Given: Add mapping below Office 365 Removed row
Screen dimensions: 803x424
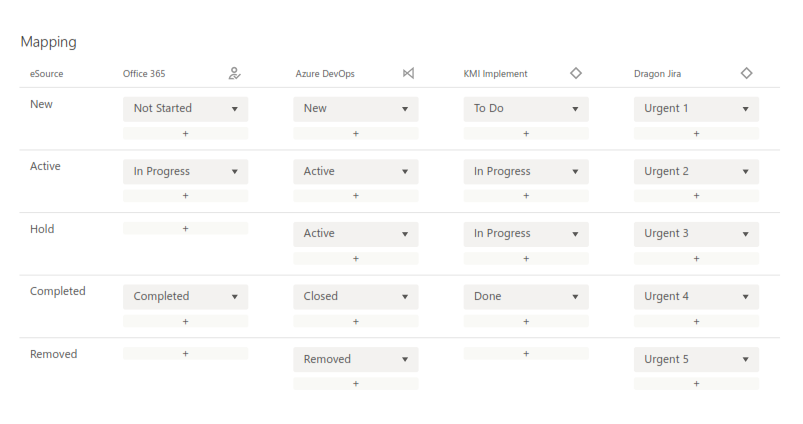Looking at the screenshot, I should [x=185, y=353].
